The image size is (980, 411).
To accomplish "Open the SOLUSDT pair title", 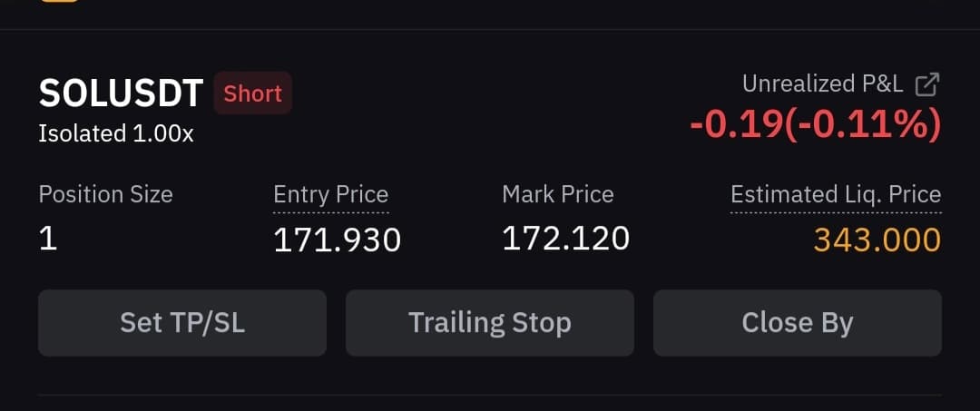I will (x=121, y=93).
